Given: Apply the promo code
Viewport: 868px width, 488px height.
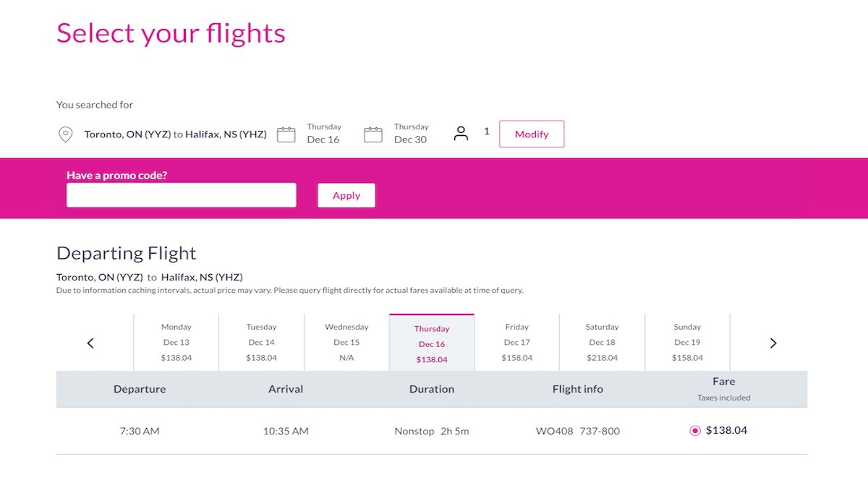Looking at the screenshot, I should [346, 195].
